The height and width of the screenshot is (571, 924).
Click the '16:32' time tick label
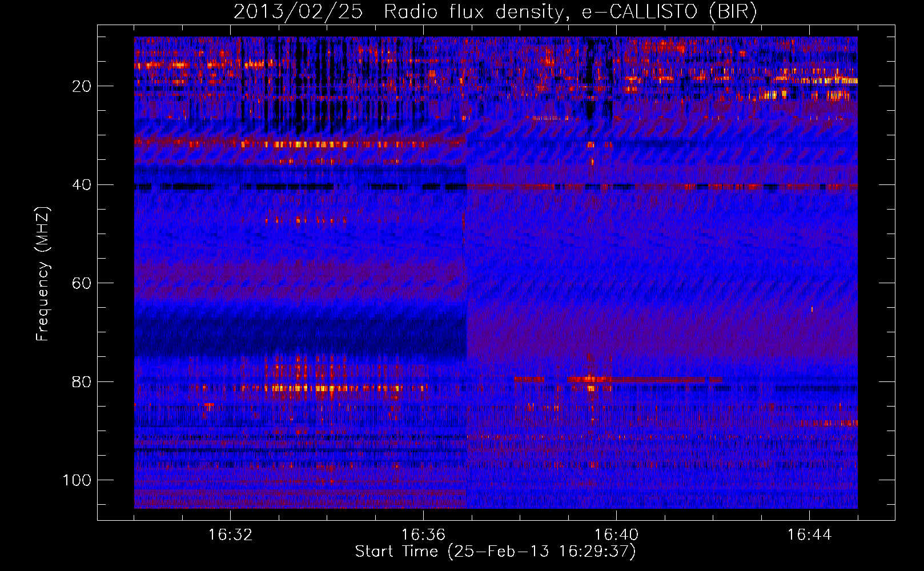pos(231,535)
